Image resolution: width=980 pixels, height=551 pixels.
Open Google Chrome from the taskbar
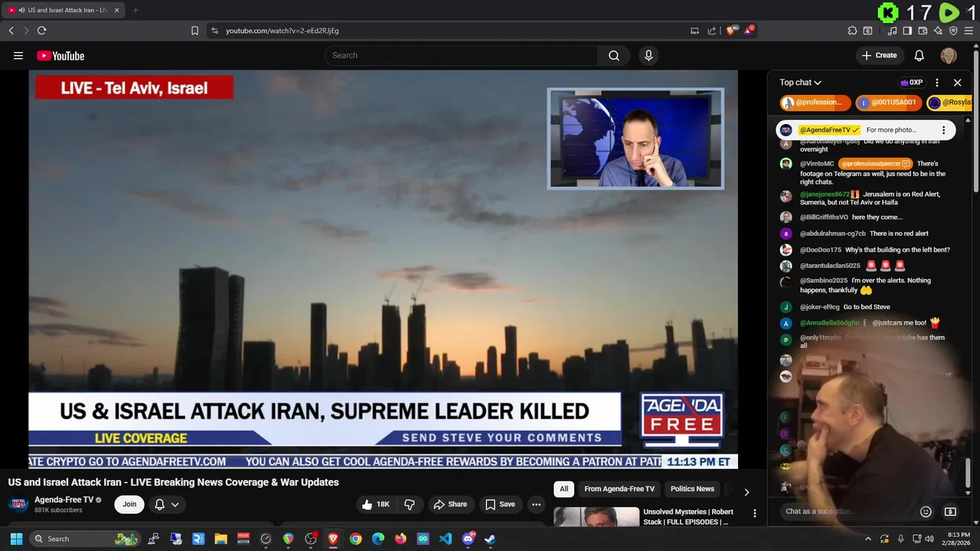pyautogui.click(x=356, y=539)
